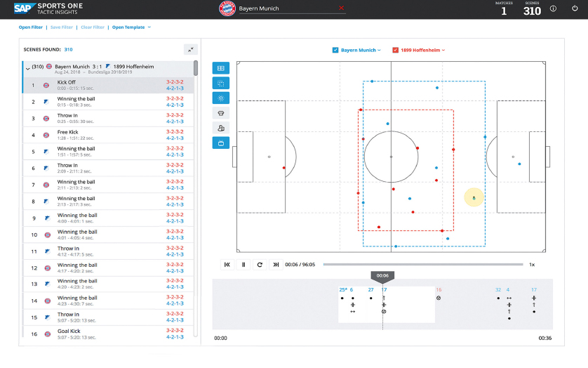Collapse the scenes panel with the arrows icon
The height and width of the screenshot is (368, 588).
point(191,49)
